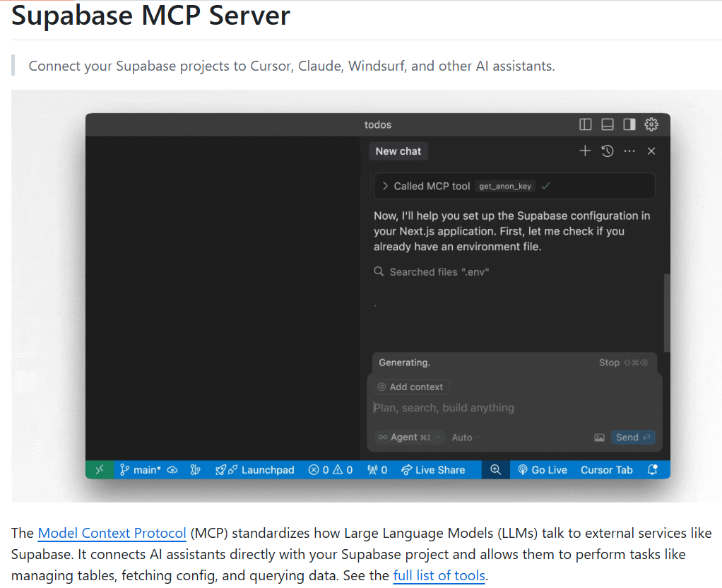Click the Add context button
The image size is (722, 588).
click(411, 387)
